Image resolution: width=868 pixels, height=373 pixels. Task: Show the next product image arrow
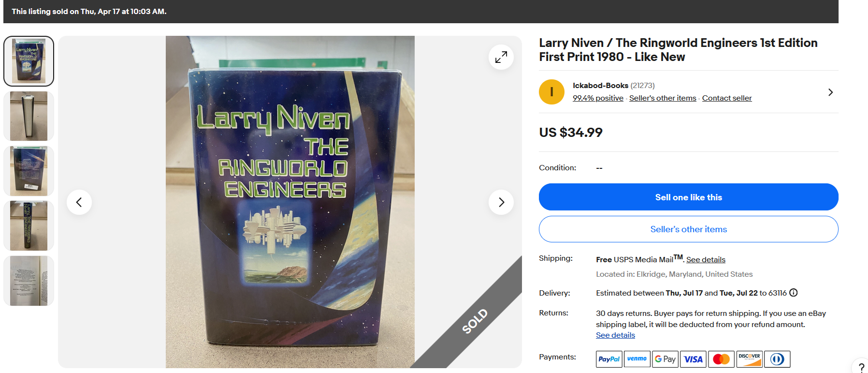(501, 202)
